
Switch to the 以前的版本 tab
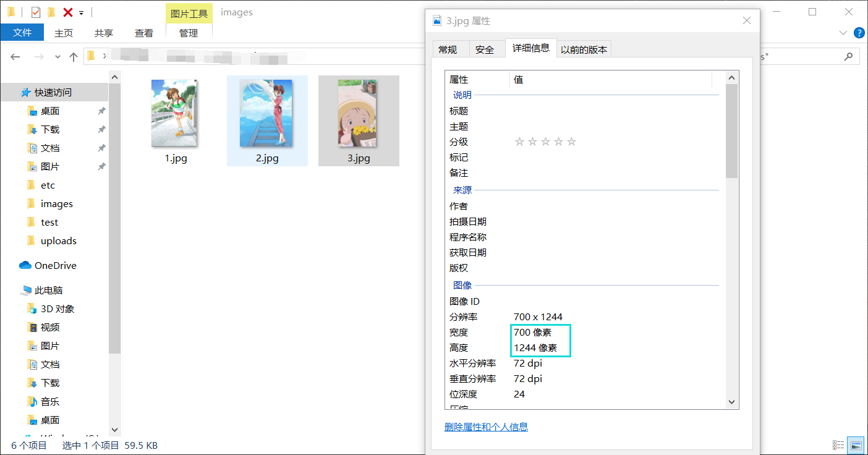point(584,49)
